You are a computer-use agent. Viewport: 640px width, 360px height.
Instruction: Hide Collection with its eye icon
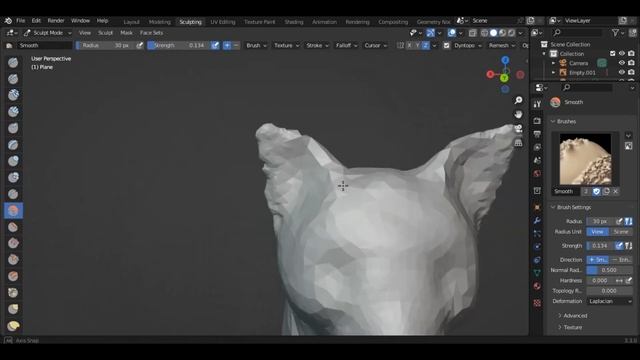[622, 53]
